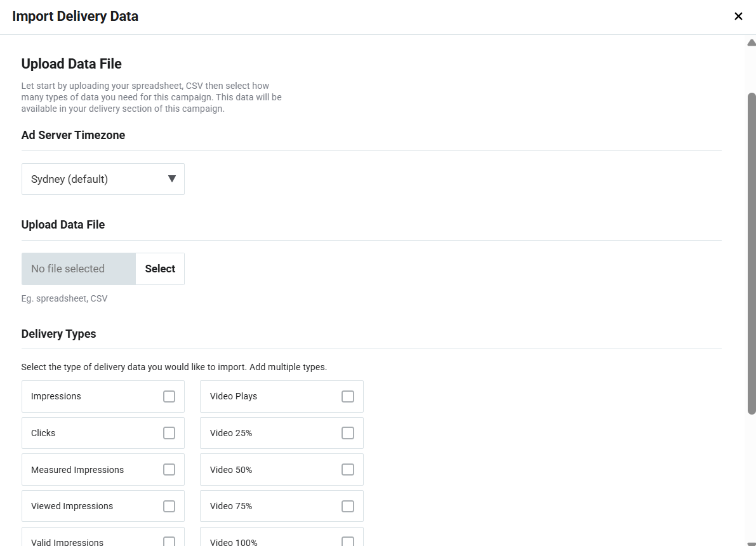Screen dimensions: 756x546
Task: Click the Impressions delivery type label
Action: tap(56, 396)
